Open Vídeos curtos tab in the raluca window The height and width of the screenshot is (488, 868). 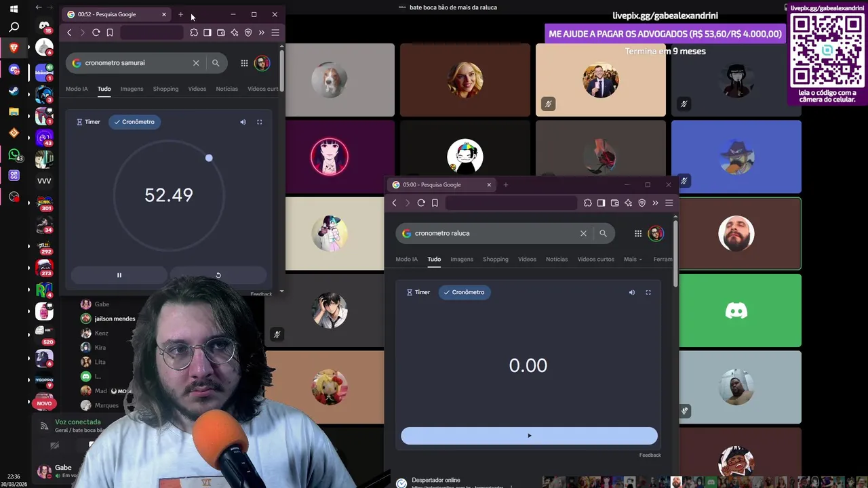595,259
